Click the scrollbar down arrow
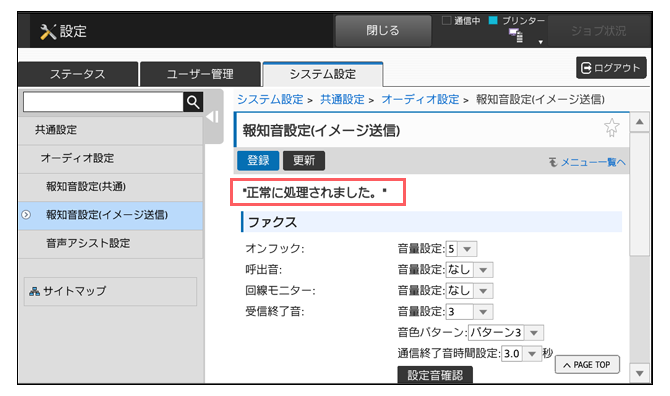Image resolution: width=670 pixels, height=396 pixels. [x=640, y=374]
